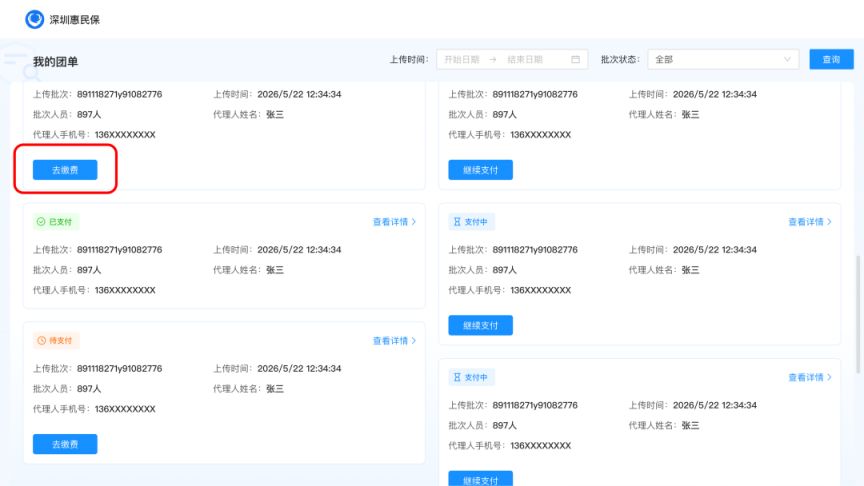The width and height of the screenshot is (864, 486).
Task: Click the 深圳惠民保 logo icon
Action: (35, 19)
